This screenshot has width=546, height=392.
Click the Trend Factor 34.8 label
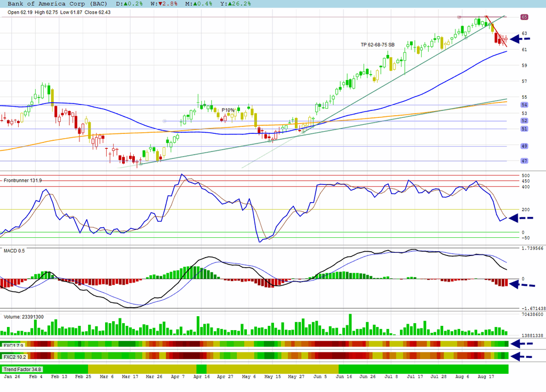tap(22, 370)
